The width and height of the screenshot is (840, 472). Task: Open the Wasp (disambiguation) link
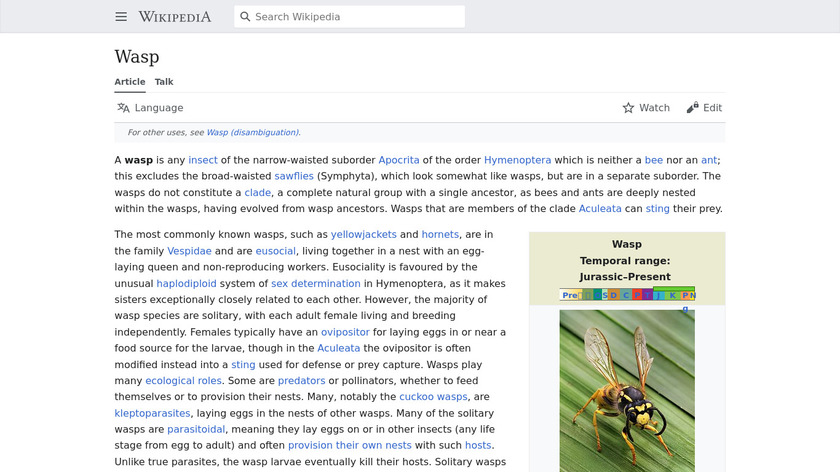pyautogui.click(x=252, y=132)
